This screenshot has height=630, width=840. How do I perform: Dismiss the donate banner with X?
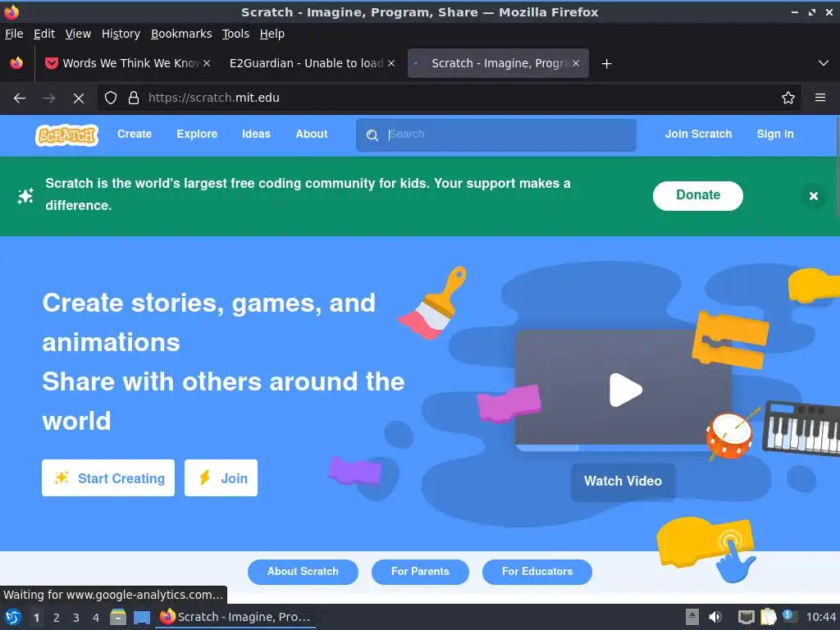[x=813, y=196]
